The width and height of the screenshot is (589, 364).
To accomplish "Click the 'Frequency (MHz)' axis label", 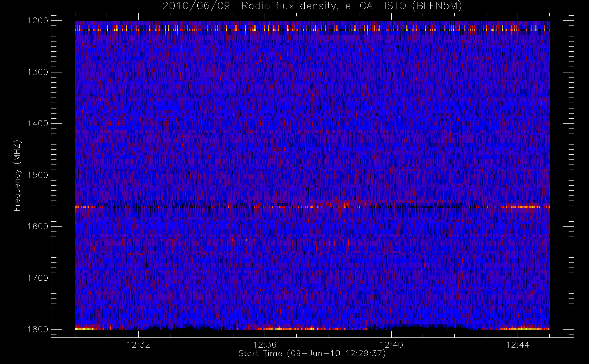I will [x=17, y=175].
